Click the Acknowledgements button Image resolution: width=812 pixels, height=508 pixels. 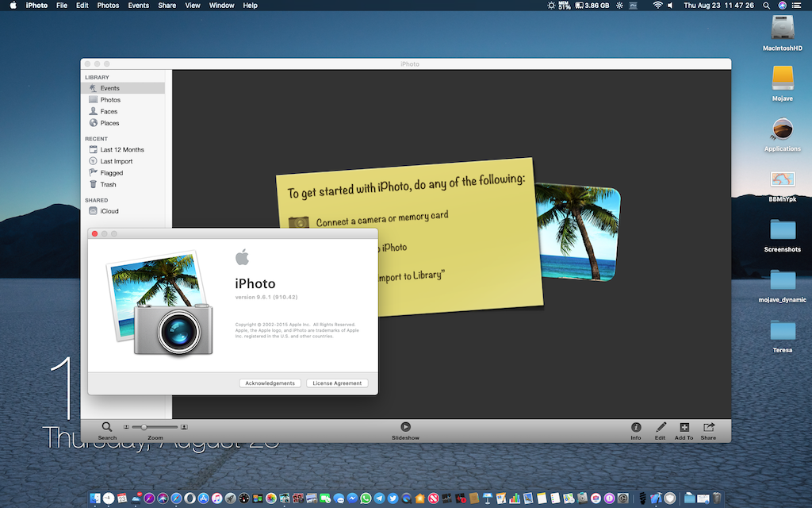[x=270, y=383]
